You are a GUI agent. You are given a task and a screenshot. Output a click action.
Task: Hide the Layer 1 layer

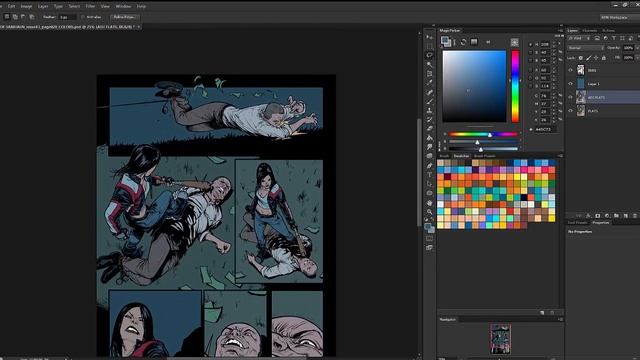[571, 84]
